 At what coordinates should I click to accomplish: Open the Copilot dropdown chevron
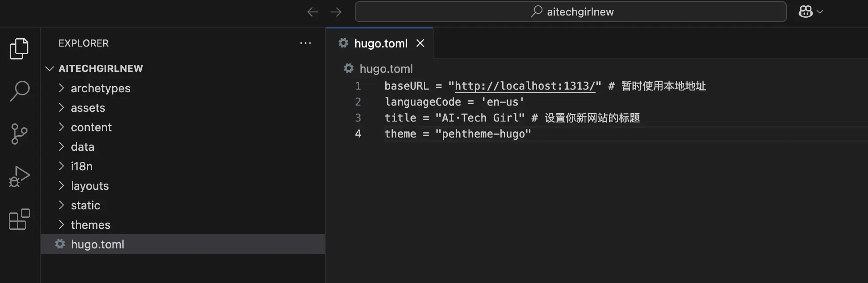click(x=820, y=12)
